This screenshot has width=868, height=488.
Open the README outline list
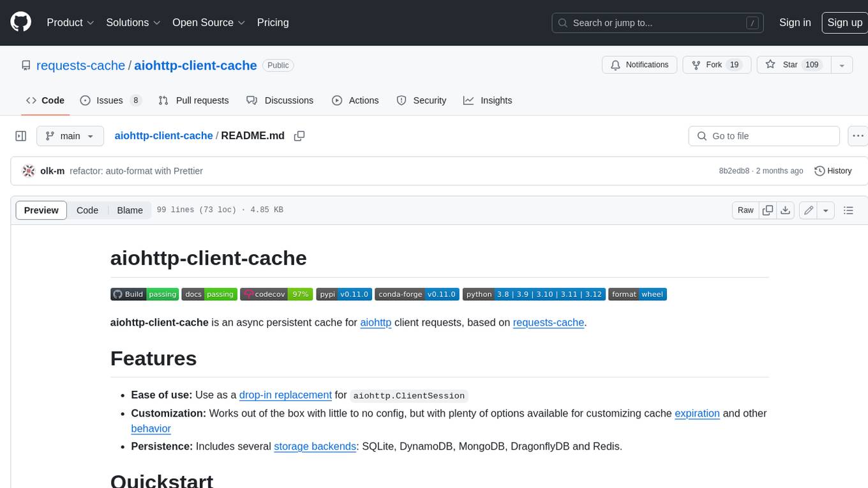(x=848, y=210)
